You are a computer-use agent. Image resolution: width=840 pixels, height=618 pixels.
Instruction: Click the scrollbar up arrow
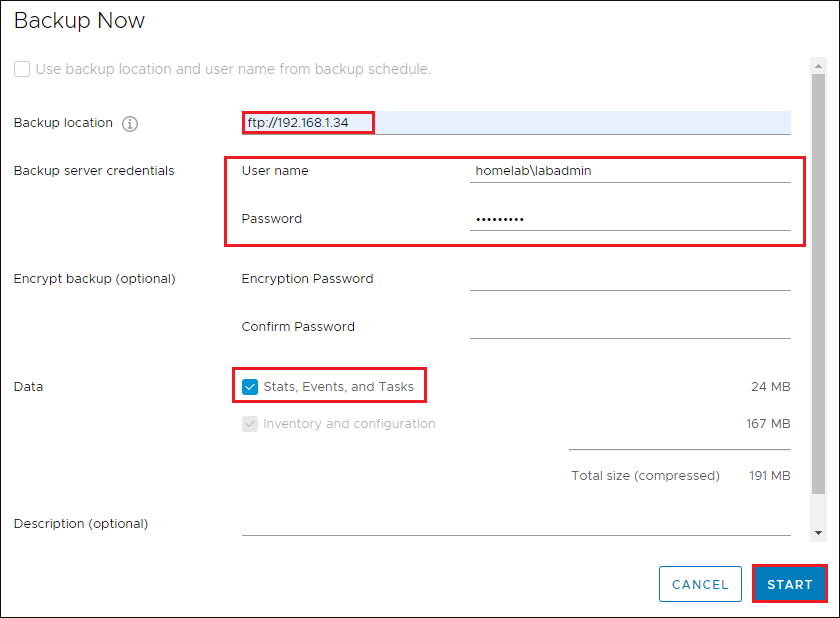[x=818, y=66]
